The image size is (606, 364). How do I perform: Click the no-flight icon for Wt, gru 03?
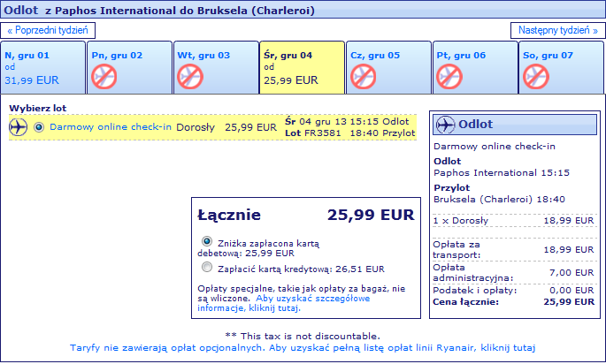(x=190, y=77)
